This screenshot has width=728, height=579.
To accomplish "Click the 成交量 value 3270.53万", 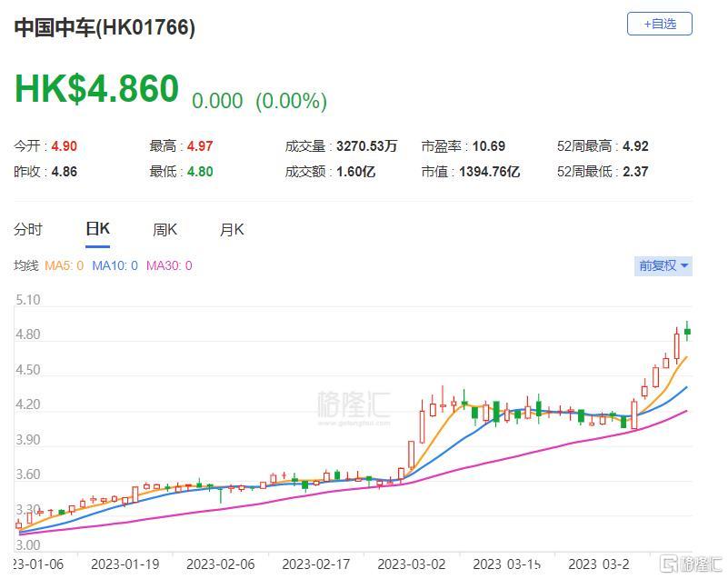I will (367, 146).
